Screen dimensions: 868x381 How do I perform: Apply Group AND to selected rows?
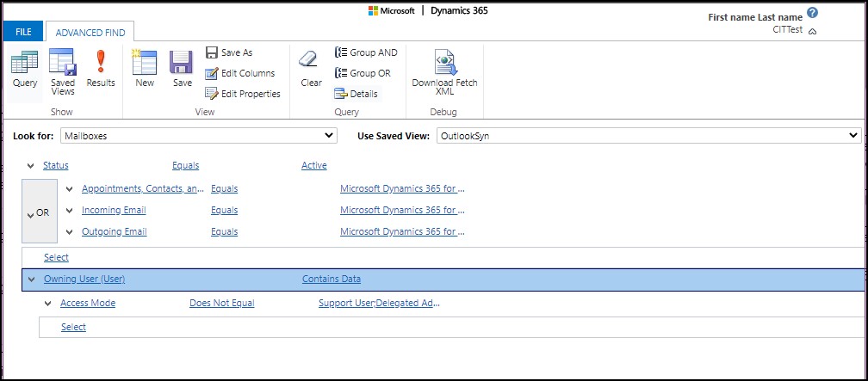[366, 52]
